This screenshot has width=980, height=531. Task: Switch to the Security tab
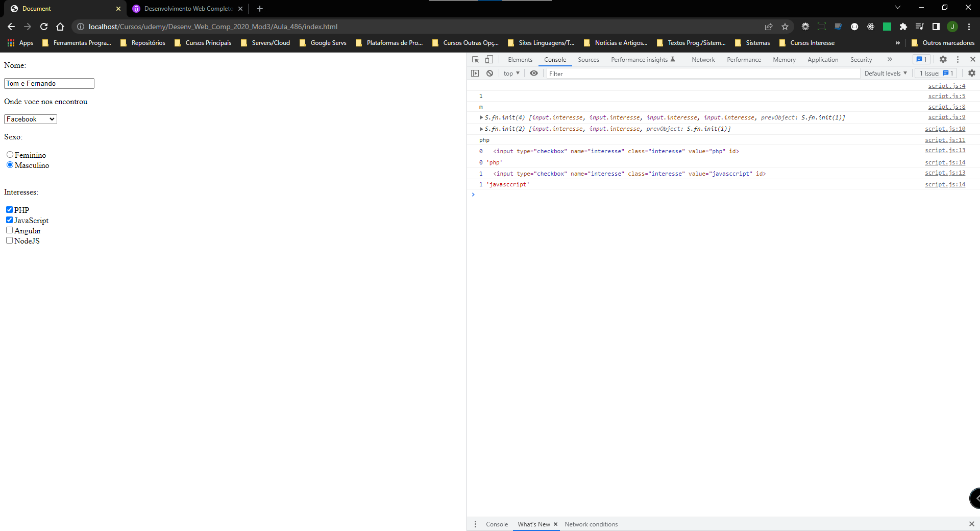(x=861, y=60)
